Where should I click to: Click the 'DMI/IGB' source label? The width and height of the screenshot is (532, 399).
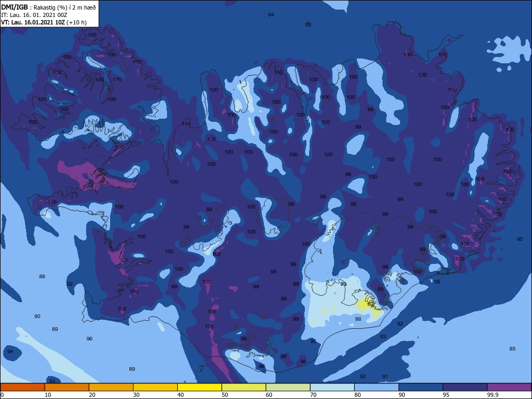click(14, 7)
